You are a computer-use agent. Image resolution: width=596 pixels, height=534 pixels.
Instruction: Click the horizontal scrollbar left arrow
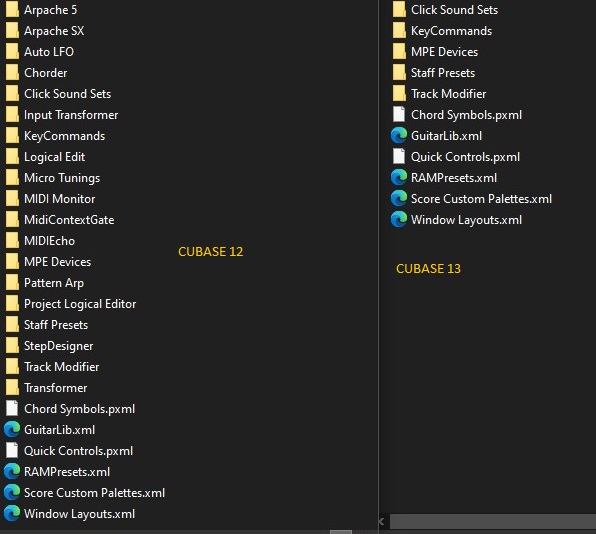coord(382,521)
